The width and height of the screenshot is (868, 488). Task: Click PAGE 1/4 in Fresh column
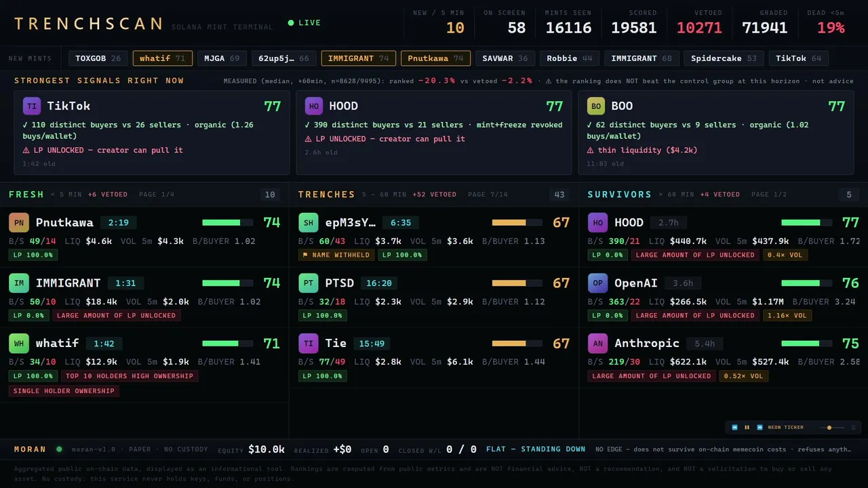point(157,195)
